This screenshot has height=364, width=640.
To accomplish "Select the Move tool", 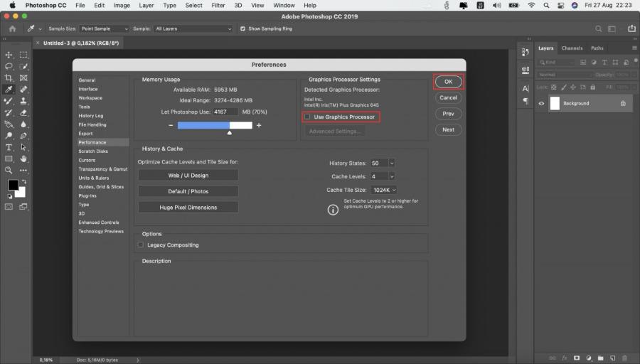I will tap(9, 55).
